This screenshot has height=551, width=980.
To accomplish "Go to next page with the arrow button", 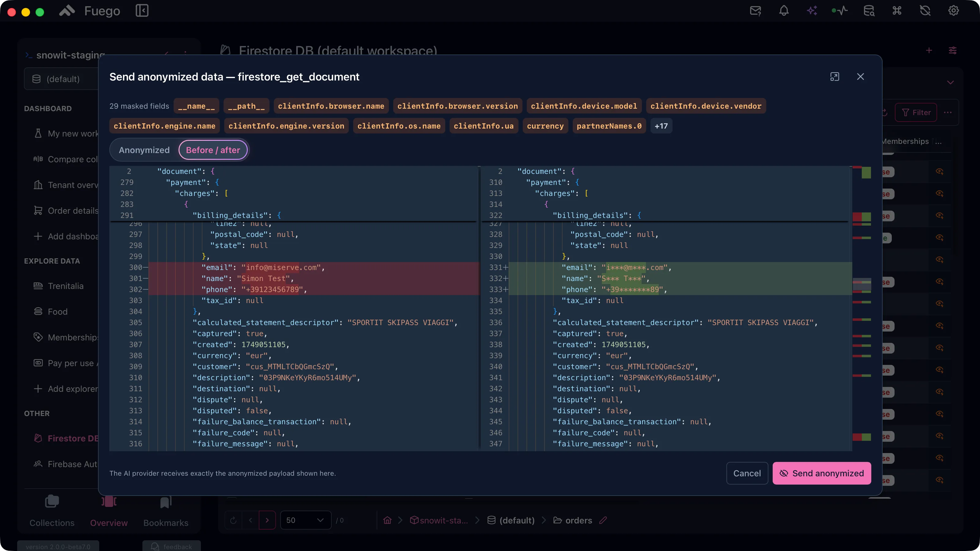I will [x=267, y=520].
